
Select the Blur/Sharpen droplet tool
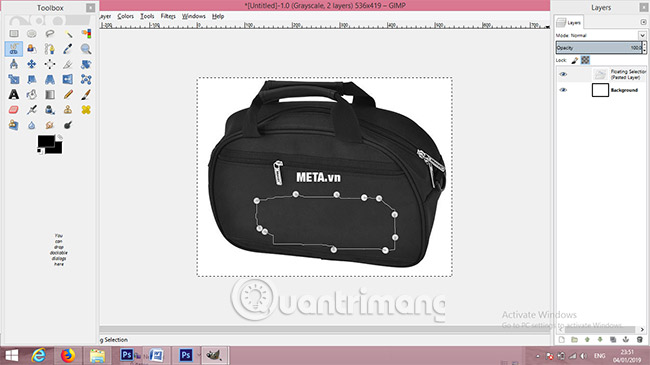(x=32, y=125)
